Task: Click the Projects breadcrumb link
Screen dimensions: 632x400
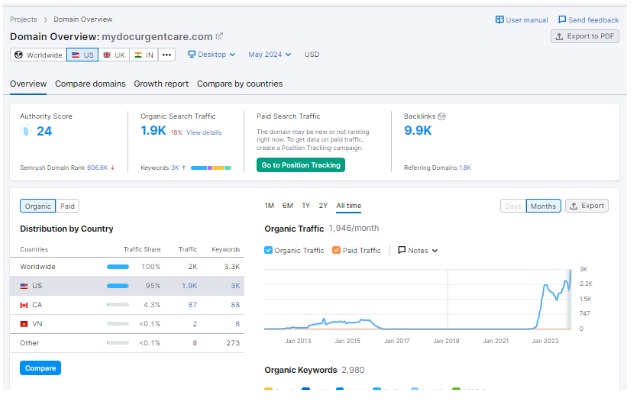Action: click(23, 19)
